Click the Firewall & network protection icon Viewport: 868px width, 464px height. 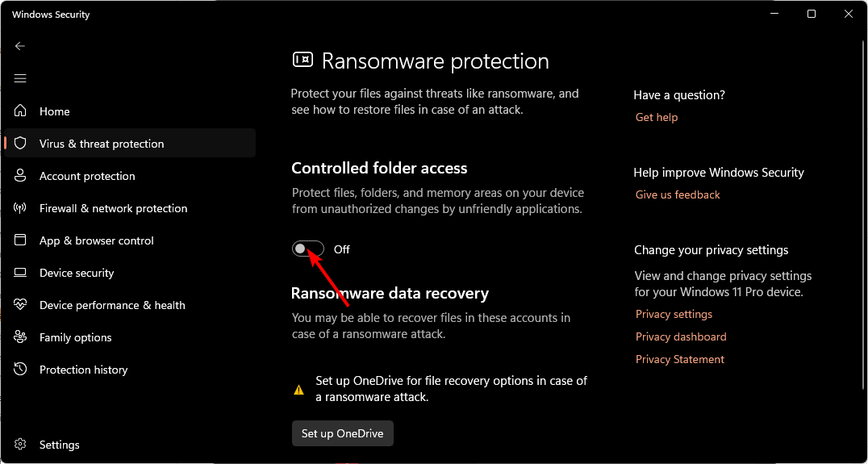click(20, 208)
